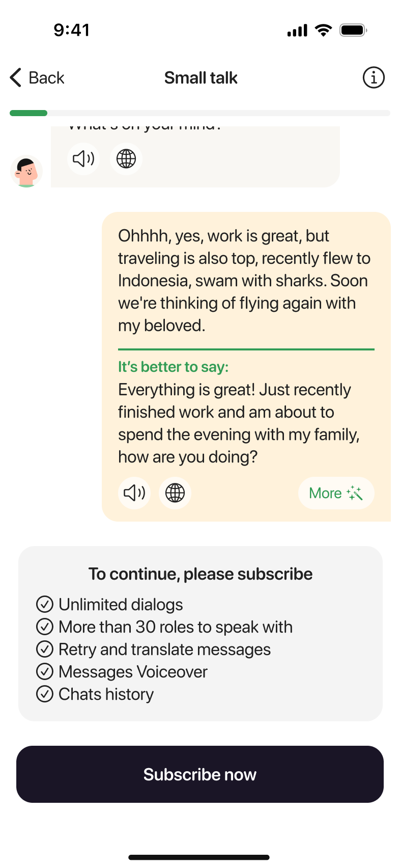This screenshot has width=400, height=868.
Task: Play audio of the corrected reply
Action: point(134,493)
